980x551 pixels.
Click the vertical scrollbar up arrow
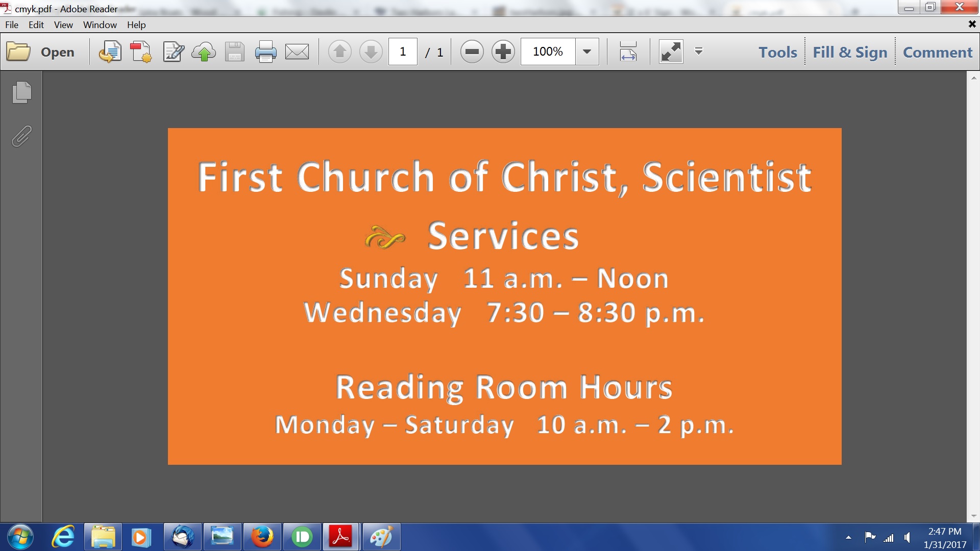[x=973, y=78]
